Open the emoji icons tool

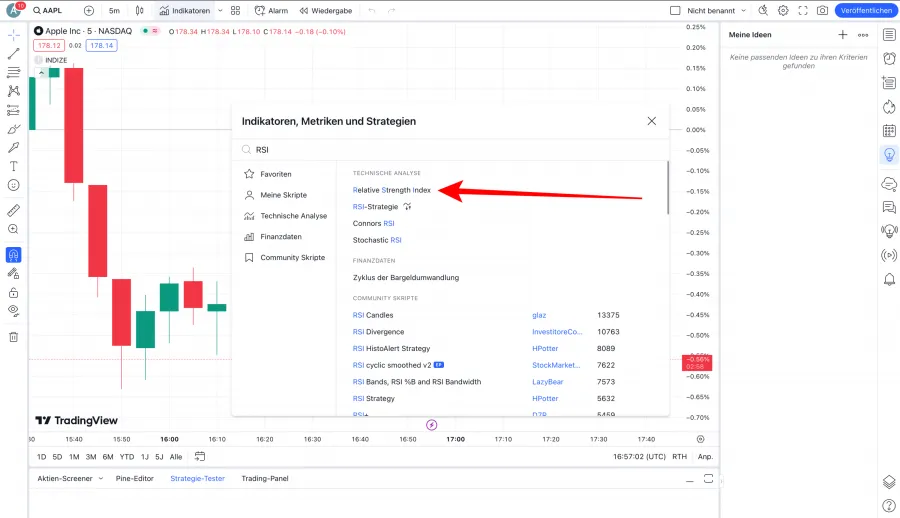point(14,185)
